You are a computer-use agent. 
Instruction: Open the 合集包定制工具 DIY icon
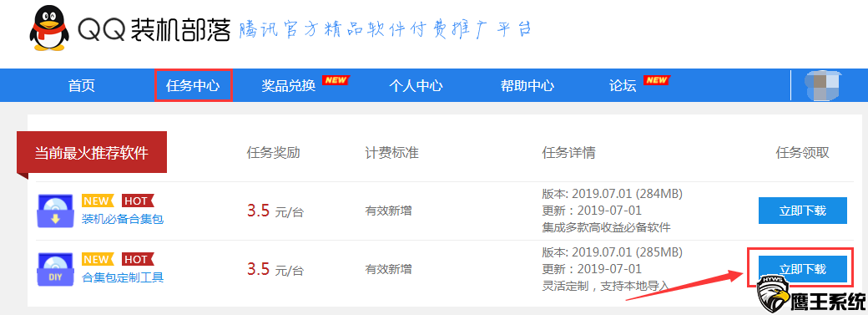click(x=55, y=270)
